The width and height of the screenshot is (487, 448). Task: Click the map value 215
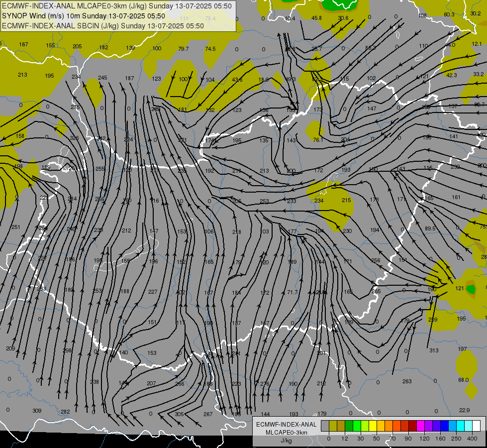(346, 200)
